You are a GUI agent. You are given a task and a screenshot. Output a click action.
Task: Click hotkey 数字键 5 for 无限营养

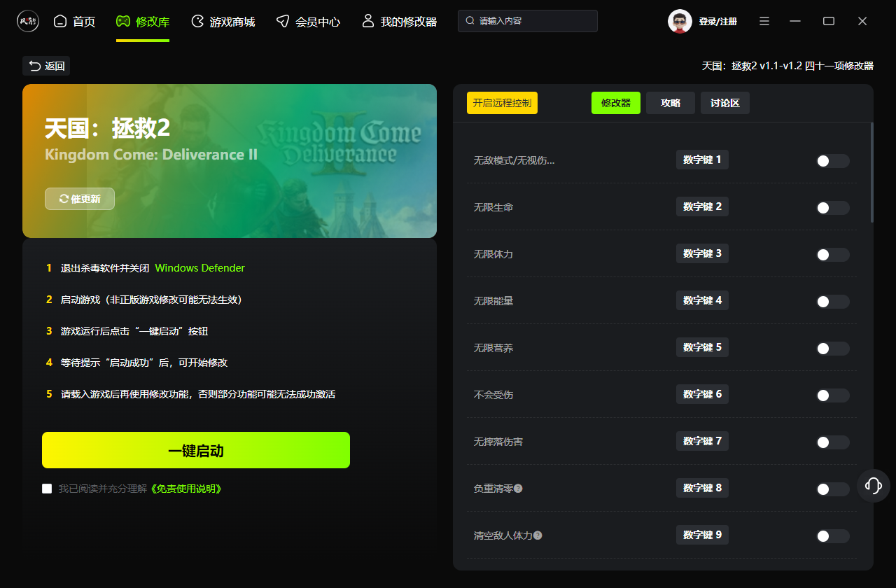pyautogui.click(x=702, y=347)
